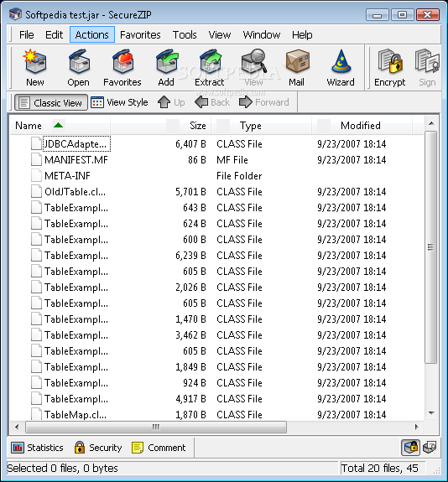
Task: Open the File menu
Action: click(x=27, y=34)
